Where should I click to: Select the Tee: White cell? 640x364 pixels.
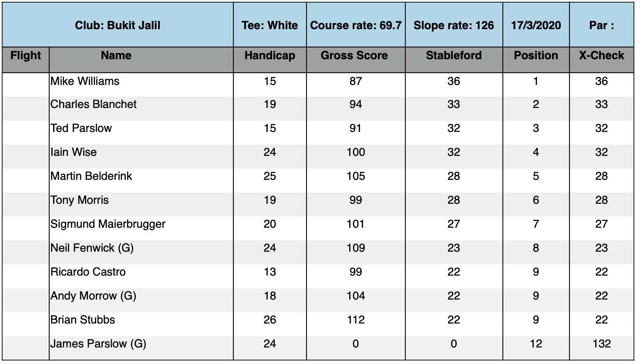(x=270, y=25)
